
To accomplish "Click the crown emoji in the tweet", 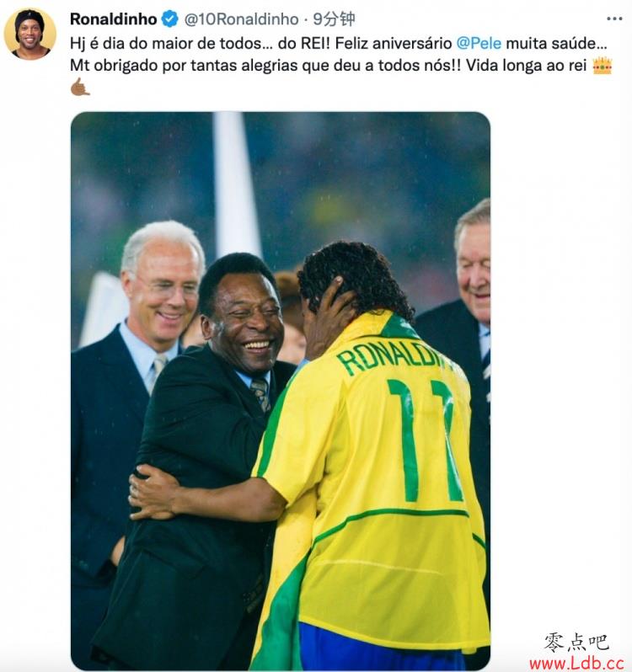I will pos(602,66).
